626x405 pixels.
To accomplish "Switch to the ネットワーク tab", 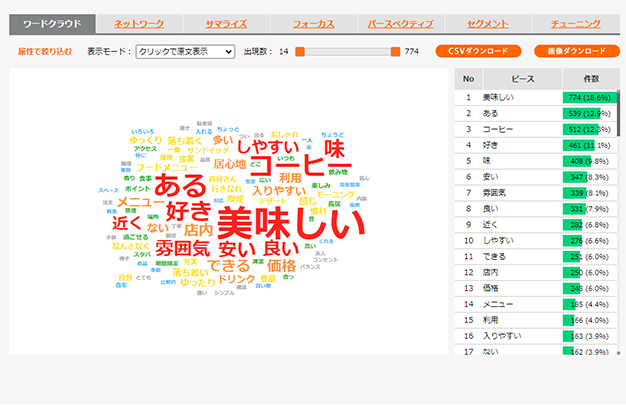I will click(x=140, y=23).
